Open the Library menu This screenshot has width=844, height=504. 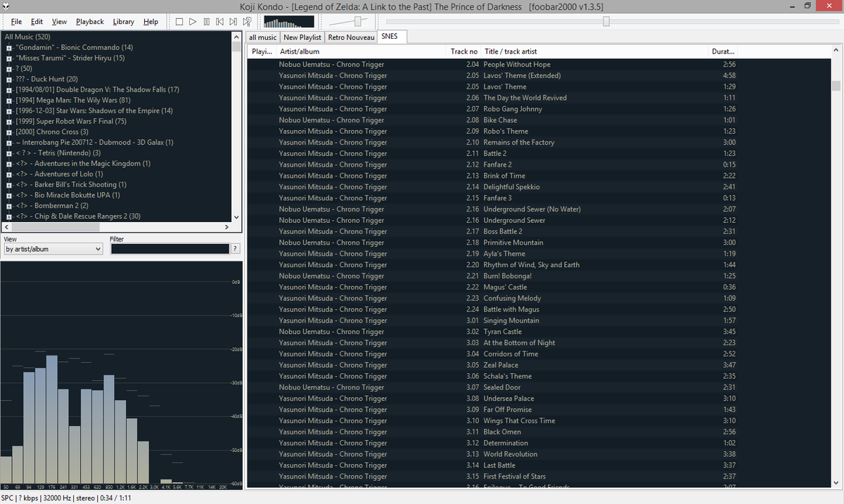click(123, 22)
